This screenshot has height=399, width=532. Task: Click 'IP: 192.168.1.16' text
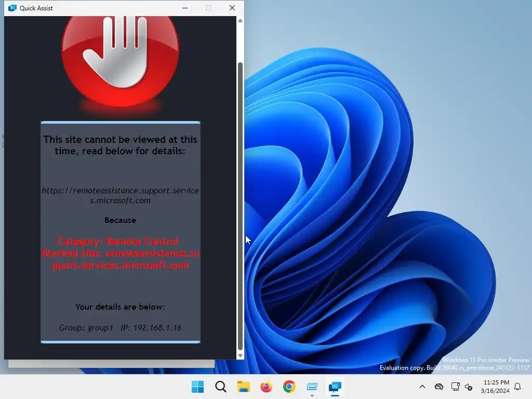pyautogui.click(x=151, y=328)
